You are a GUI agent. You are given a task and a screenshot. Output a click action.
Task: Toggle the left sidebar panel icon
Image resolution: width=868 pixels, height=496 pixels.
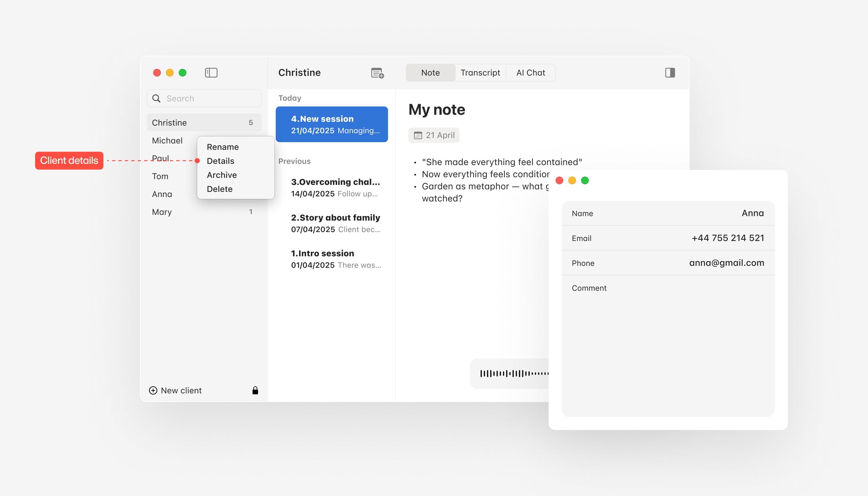point(211,73)
